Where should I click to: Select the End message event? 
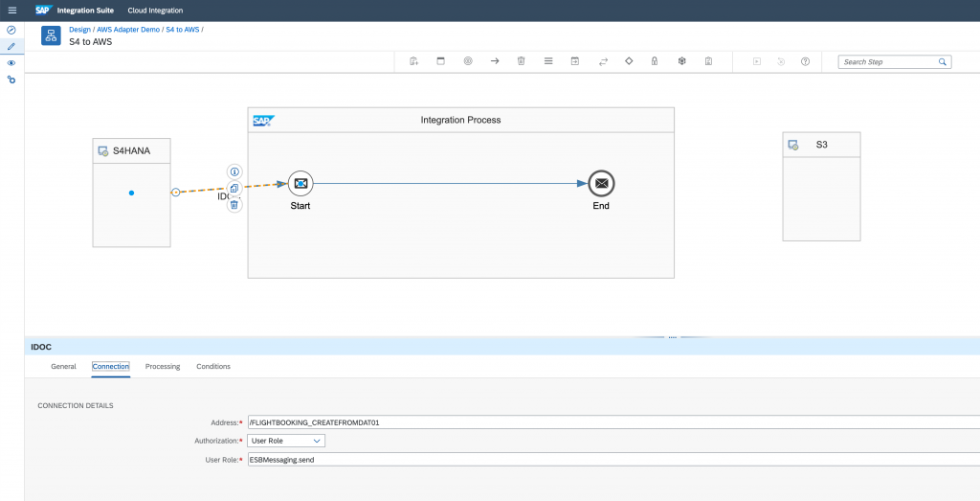[x=601, y=183]
